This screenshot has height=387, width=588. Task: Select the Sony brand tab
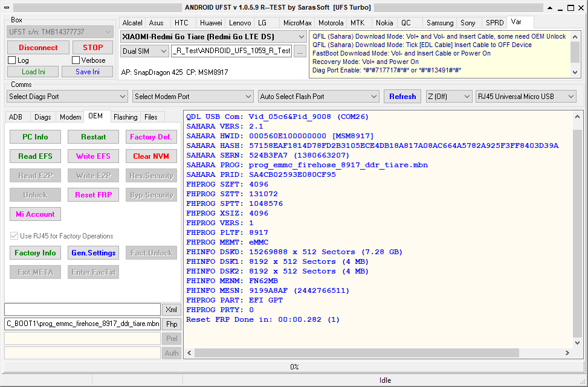(x=468, y=23)
